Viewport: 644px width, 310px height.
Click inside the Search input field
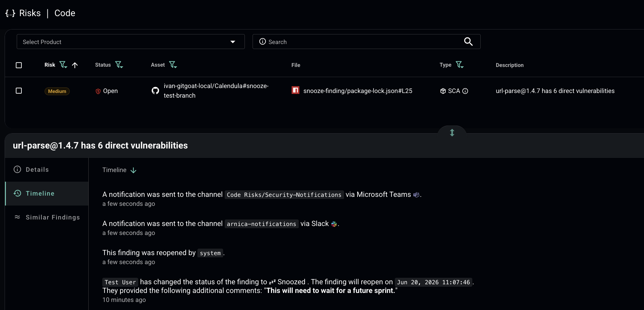(x=366, y=42)
